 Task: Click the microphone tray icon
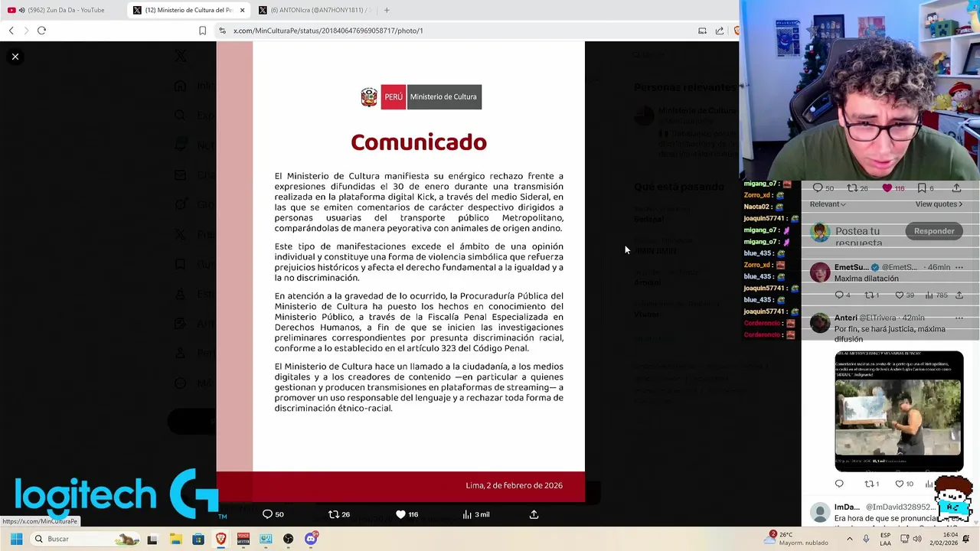[866, 539]
